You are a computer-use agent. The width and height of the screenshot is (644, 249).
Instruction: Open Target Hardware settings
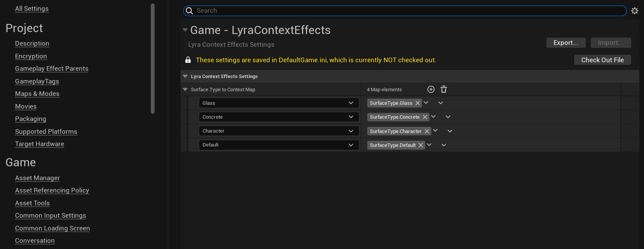coord(39,144)
